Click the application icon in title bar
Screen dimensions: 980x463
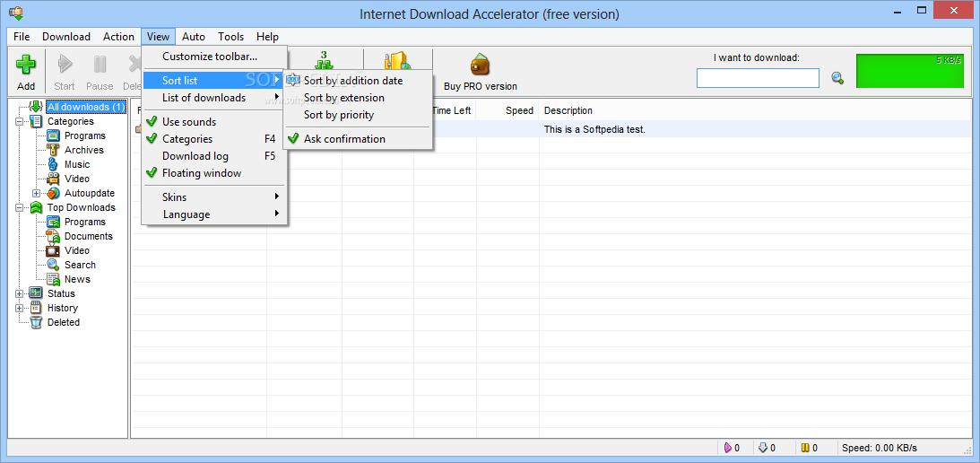click(x=17, y=13)
